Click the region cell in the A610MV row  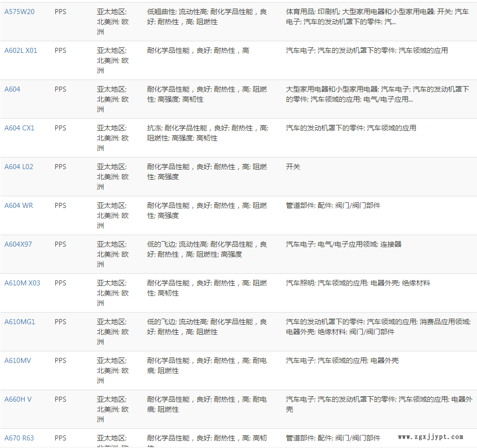coord(113,370)
